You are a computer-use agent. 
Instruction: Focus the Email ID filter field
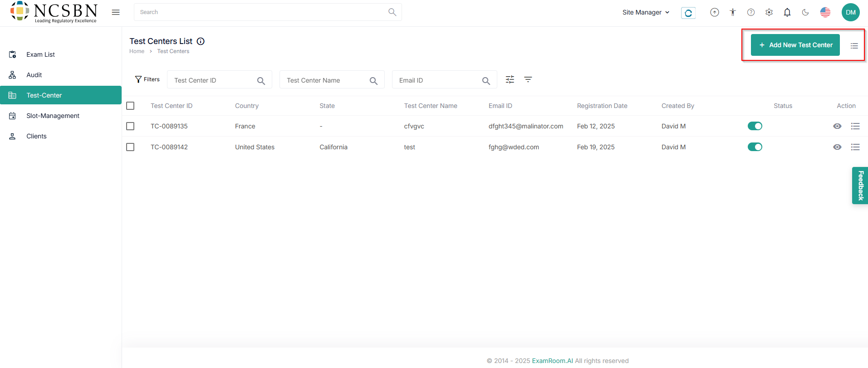coord(445,79)
